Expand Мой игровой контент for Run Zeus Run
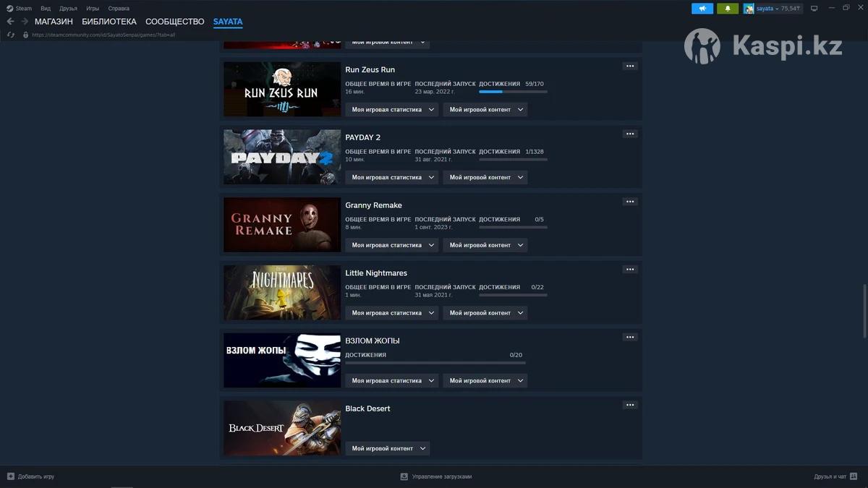The width and height of the screenshot is (868, 488). pos(485,110)
